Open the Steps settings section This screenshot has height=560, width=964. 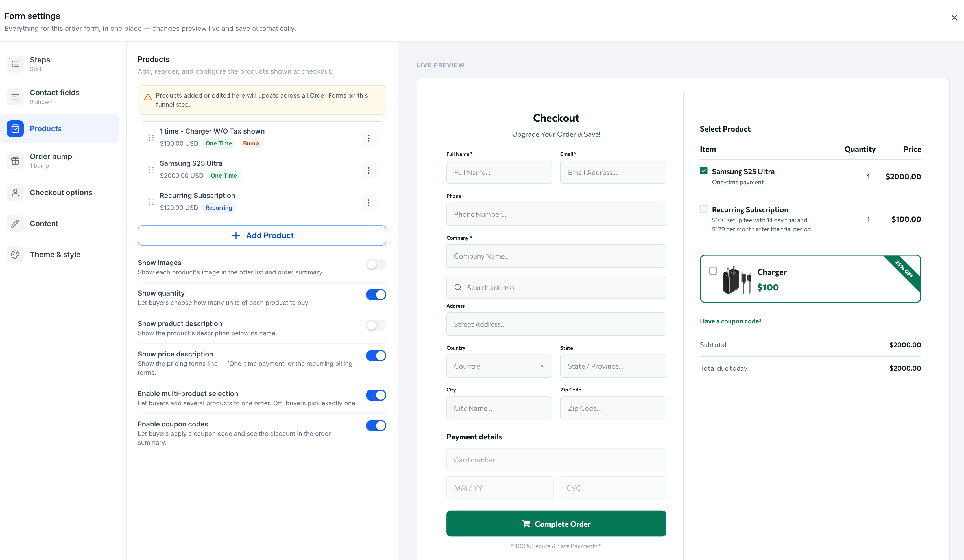tap(60, 64)
